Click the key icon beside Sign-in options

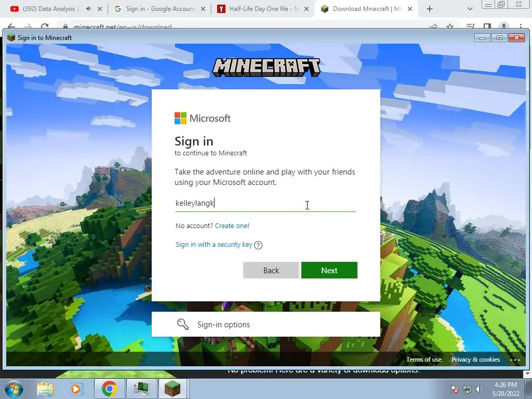[x=183, y=324]
